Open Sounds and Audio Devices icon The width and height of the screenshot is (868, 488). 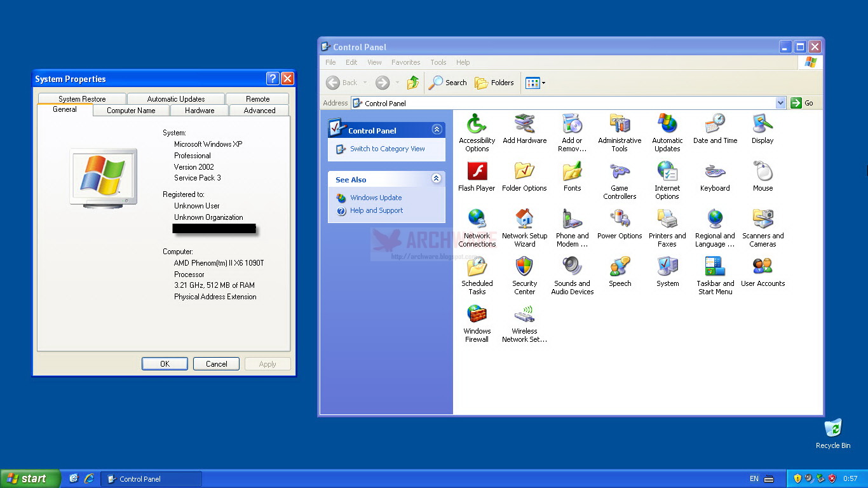point(572,275)
